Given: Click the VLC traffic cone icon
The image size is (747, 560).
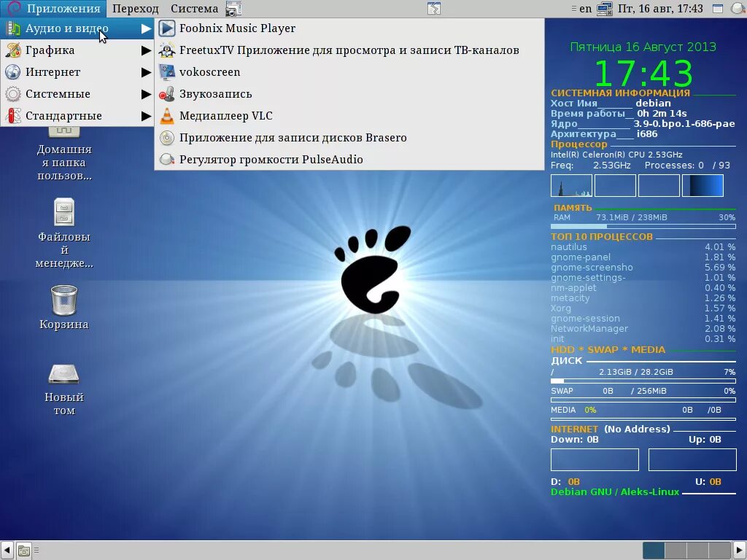Looking at the screenshot, I should (167, 116).
